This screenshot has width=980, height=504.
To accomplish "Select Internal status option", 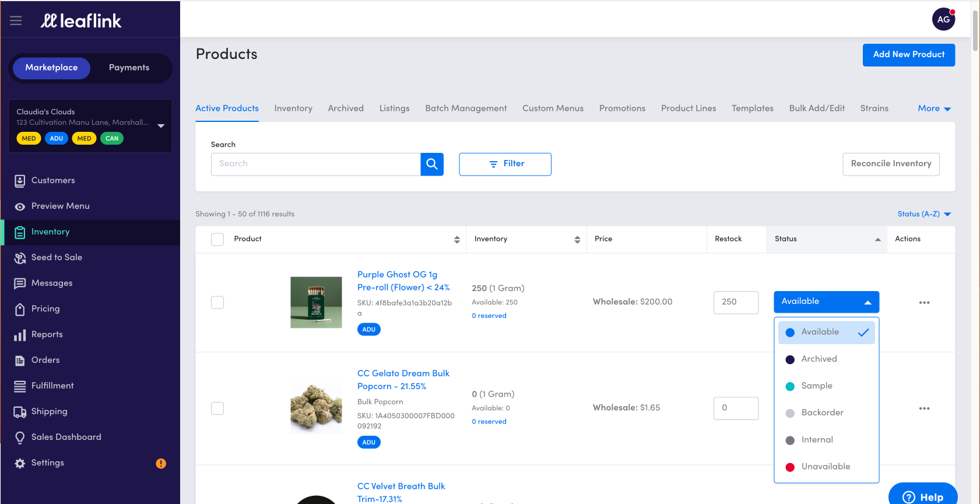I will click(x=826, y=440).
